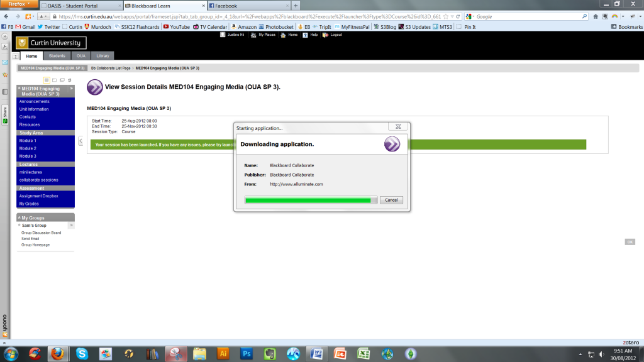Open Skype from the Windows taskbar
Viewport: 644px width, 362px height.
[82, 353]
